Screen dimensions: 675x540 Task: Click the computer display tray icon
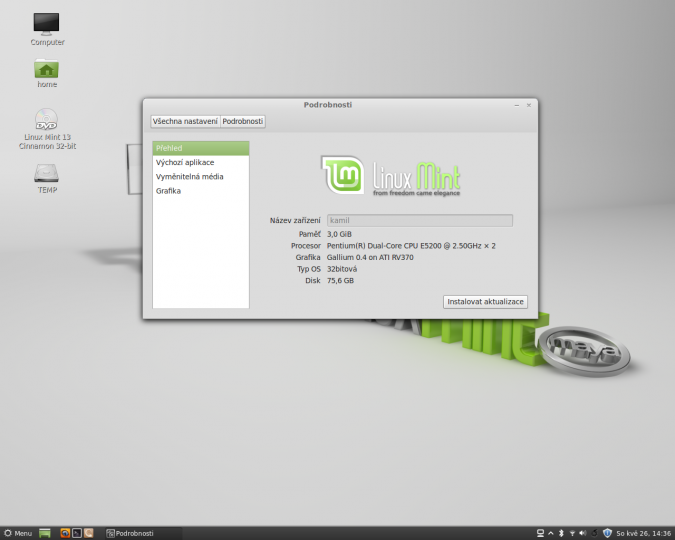pos(540,533)
